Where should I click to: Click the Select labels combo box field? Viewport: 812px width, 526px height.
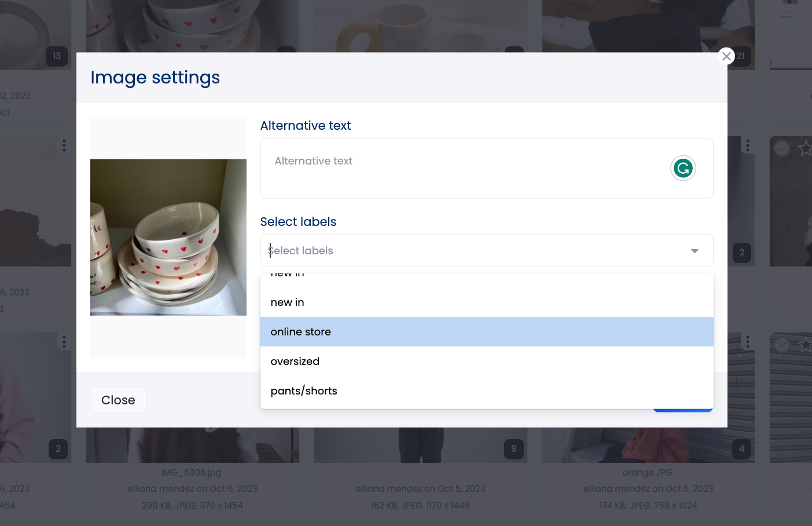[487, 251]
